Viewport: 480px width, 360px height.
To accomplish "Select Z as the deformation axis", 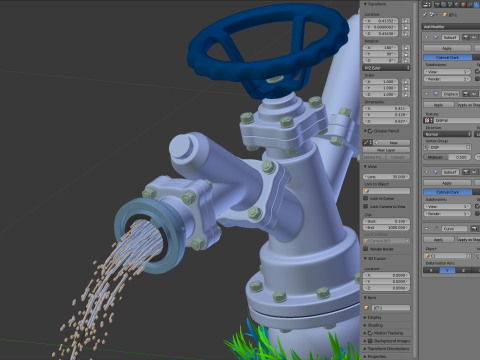I will 463,270.
